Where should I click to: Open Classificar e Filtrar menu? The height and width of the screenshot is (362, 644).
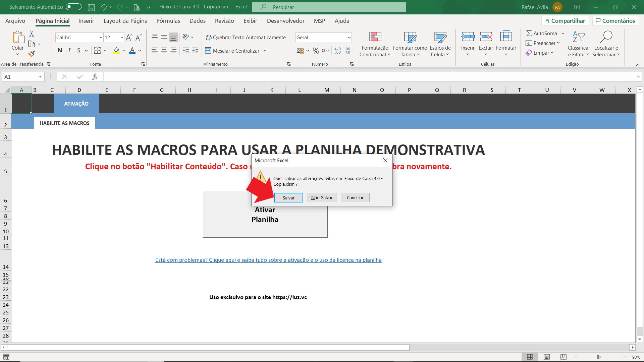pos(579,44)
